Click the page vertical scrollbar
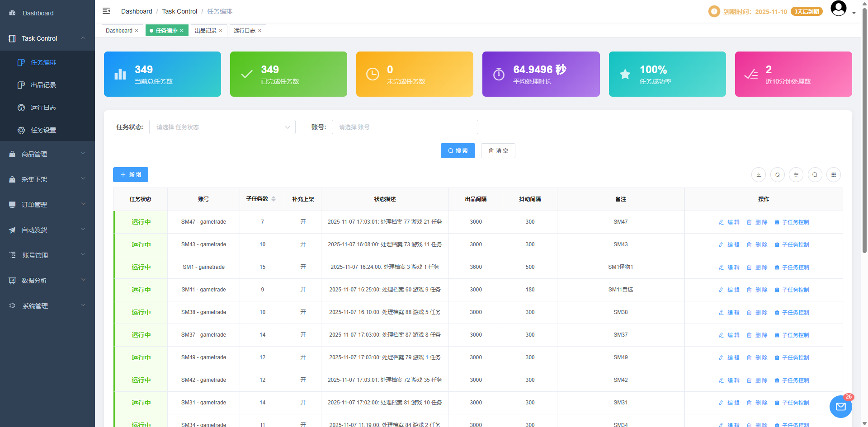The height and width of the screenshot is (427, 868). point(864,136)
